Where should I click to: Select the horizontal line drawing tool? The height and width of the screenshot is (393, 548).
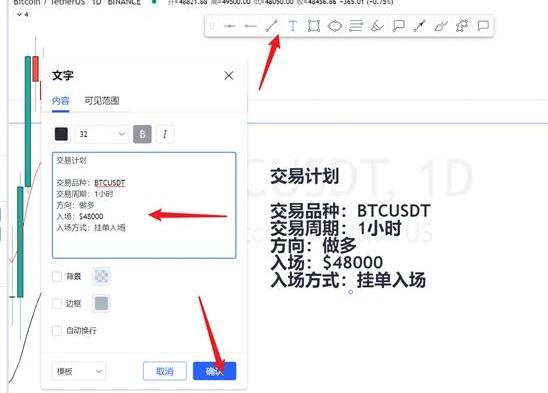point(230,26)
